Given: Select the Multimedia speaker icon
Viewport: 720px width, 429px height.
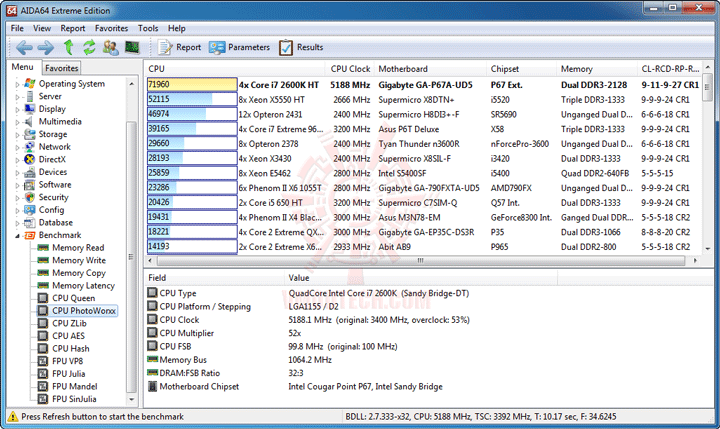Looking at the screenshot, I should click(x=29, y=122).
